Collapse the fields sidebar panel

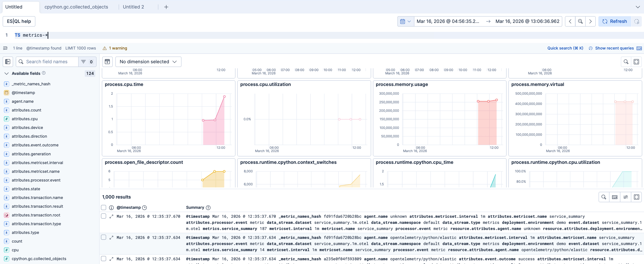click(7, 62)
